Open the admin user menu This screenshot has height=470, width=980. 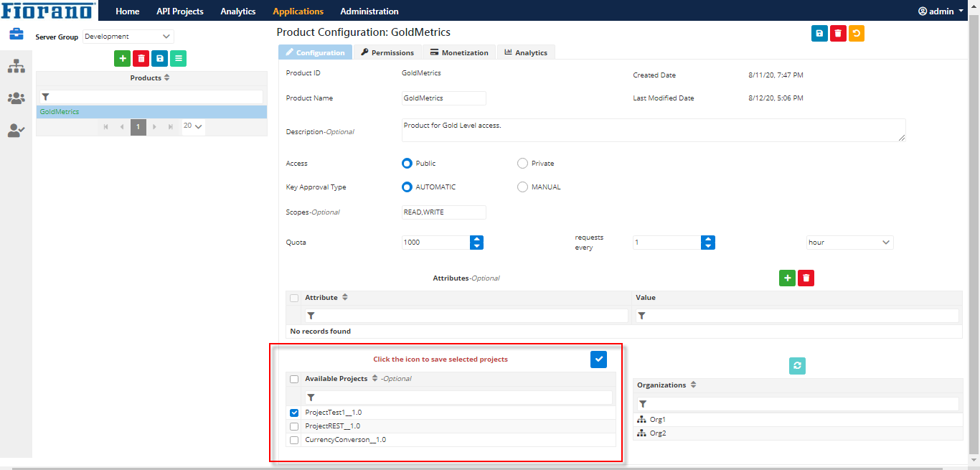(x=941, y=11)
